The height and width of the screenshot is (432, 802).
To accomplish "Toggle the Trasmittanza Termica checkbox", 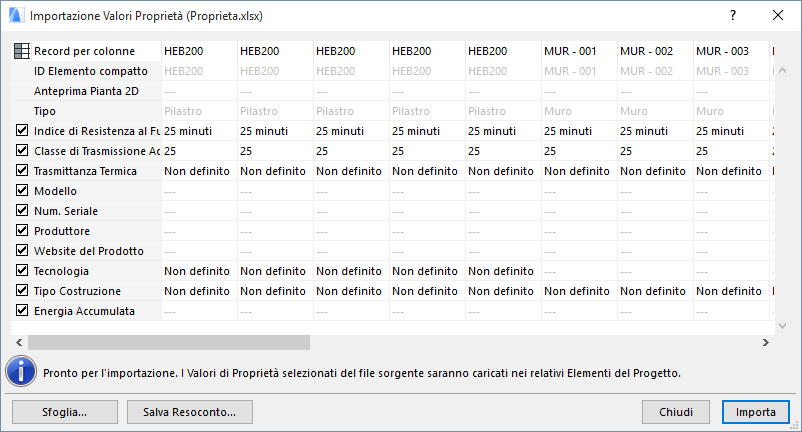I will 22,171.
